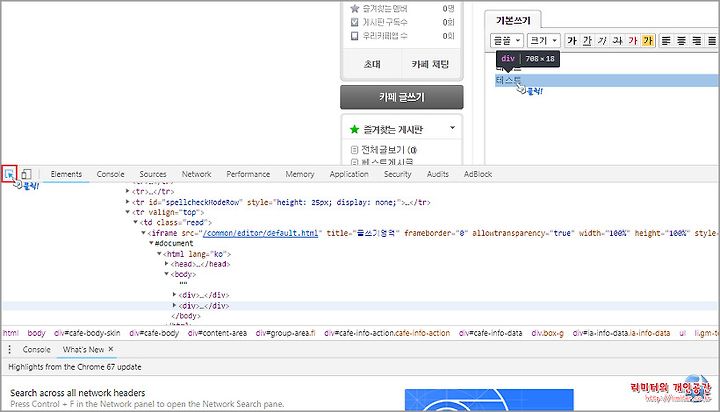
Task: Click the 초대 invite button
Action: 372,64
